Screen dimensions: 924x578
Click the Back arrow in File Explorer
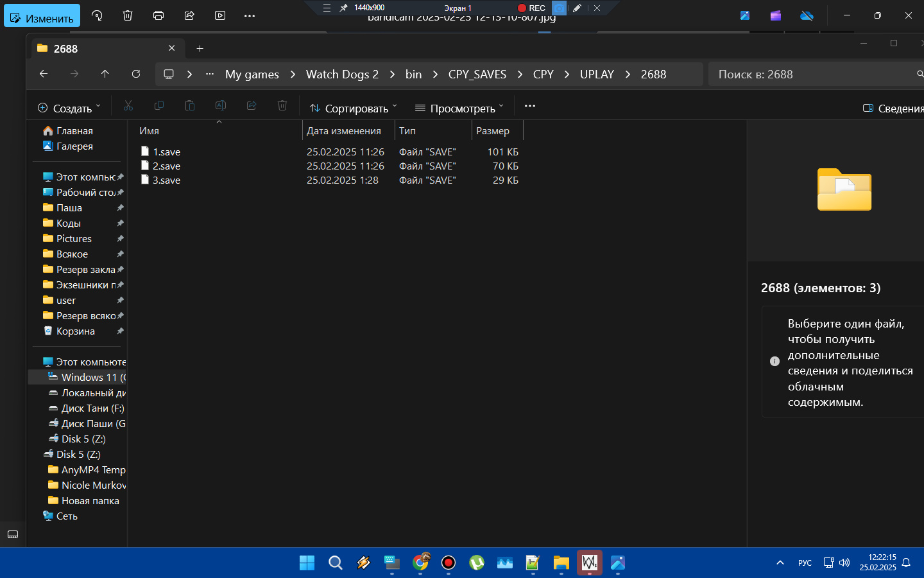[44, 74]
